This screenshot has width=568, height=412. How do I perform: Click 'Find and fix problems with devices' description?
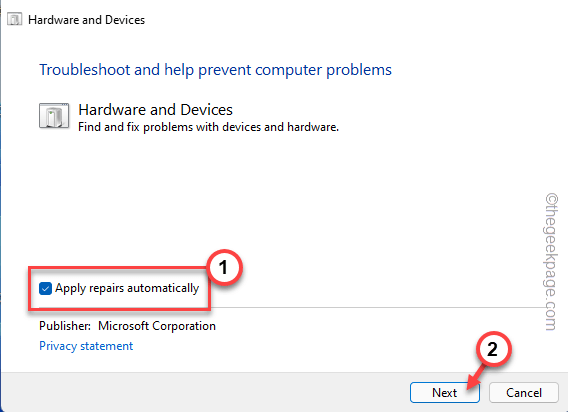(x=208, y=127)
